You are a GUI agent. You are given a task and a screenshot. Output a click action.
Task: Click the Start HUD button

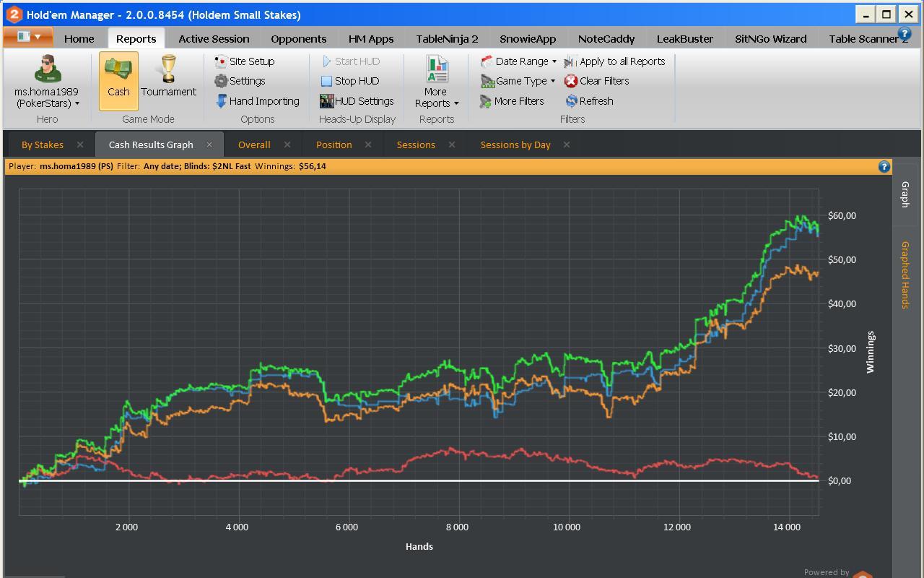[x=351, y=61]
